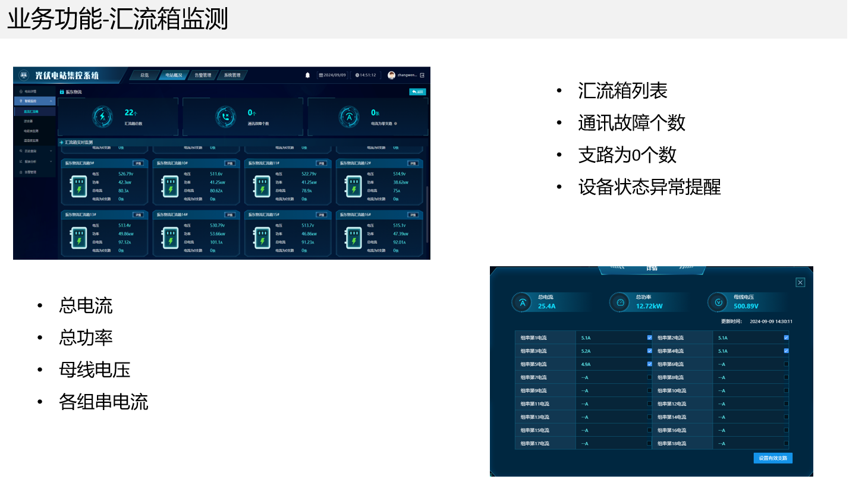Click the 母线电压 voltage icon in dialog
Screen dimensions: 868x479
click(718, 302)
